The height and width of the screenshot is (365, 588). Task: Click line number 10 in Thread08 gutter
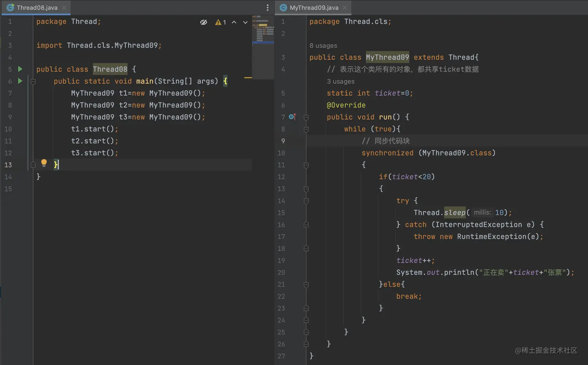(8, 129)
